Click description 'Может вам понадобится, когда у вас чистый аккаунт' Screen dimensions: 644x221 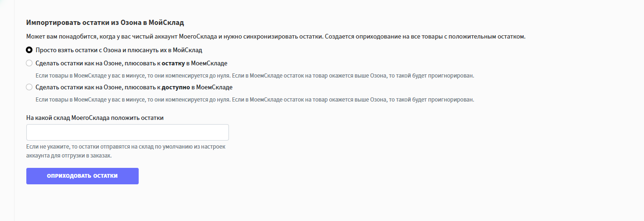[275, 36]
